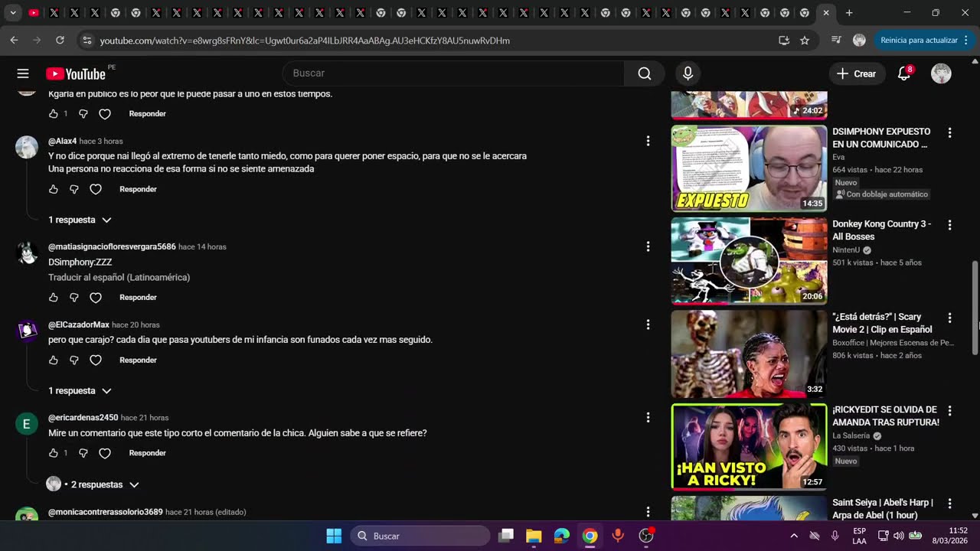Open account avatar menu

(x=941, y=73)
